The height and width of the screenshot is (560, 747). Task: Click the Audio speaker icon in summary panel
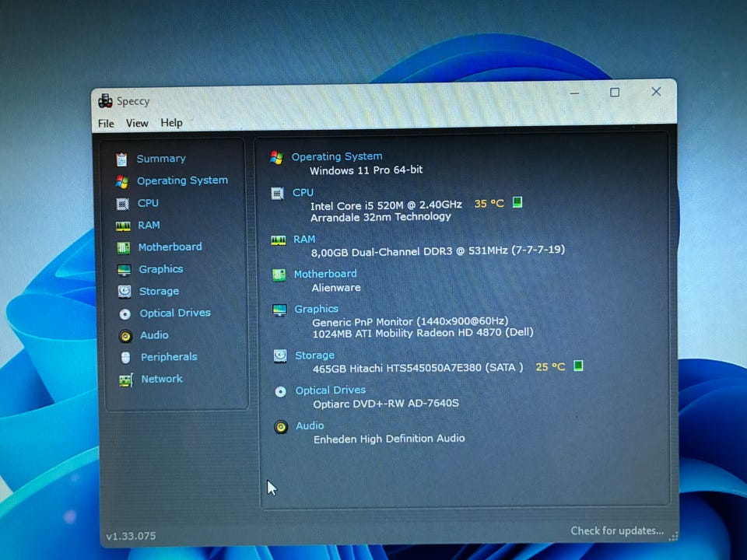click(281, 427)
